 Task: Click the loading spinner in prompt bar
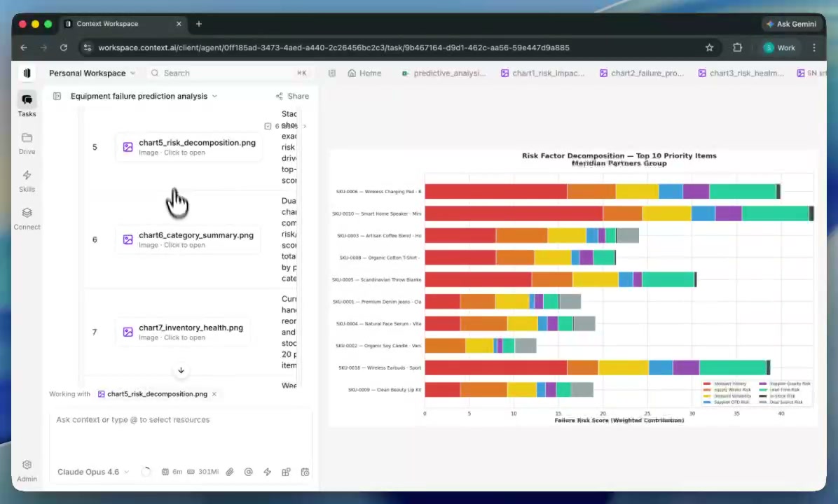[x=146, y=472]
